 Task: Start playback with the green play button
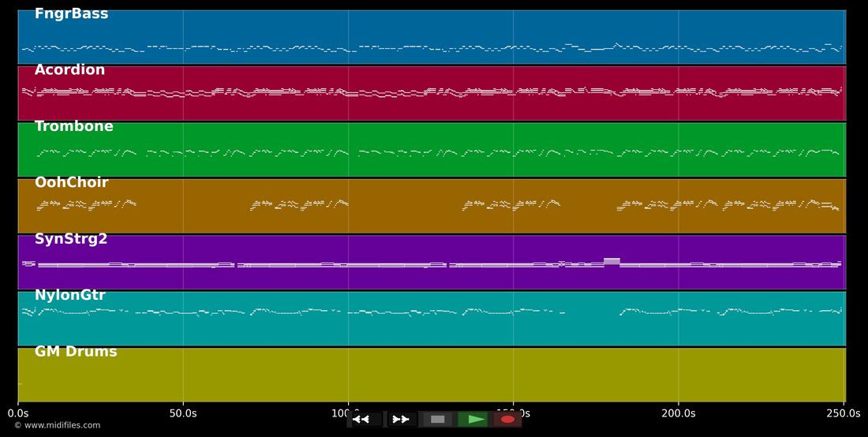(x=472, y=420)
